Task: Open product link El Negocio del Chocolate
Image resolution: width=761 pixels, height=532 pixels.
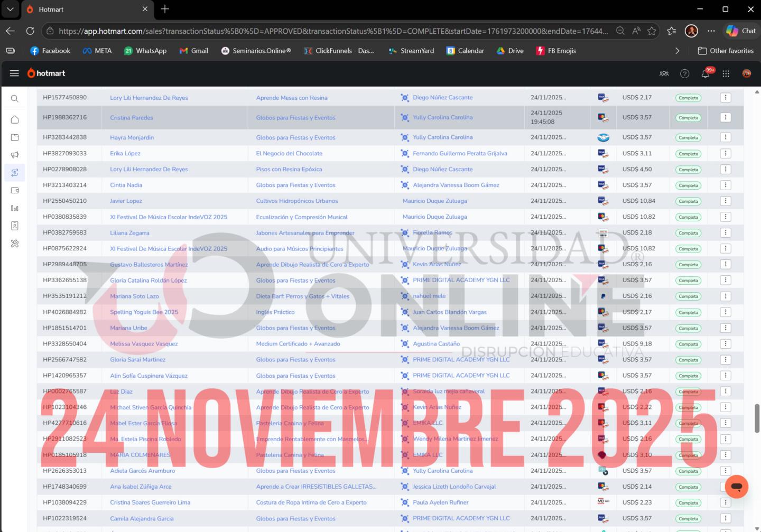Action: [x=289, y=153]
